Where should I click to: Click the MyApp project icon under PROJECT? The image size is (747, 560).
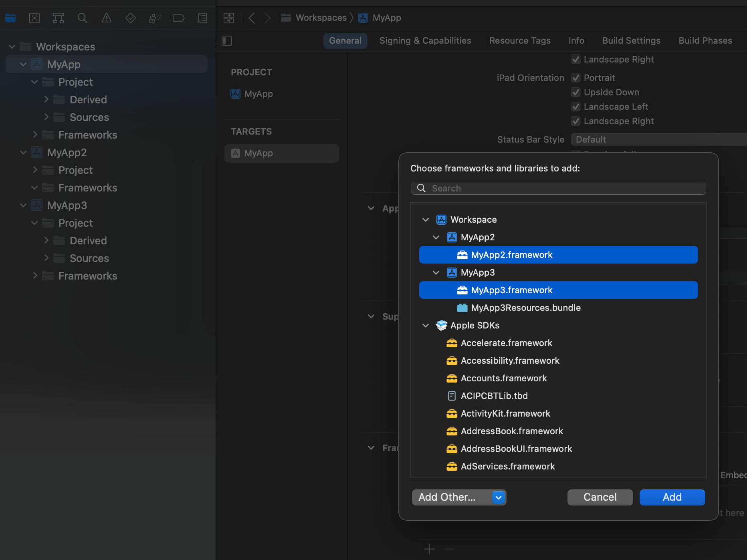tap(236, 94)
